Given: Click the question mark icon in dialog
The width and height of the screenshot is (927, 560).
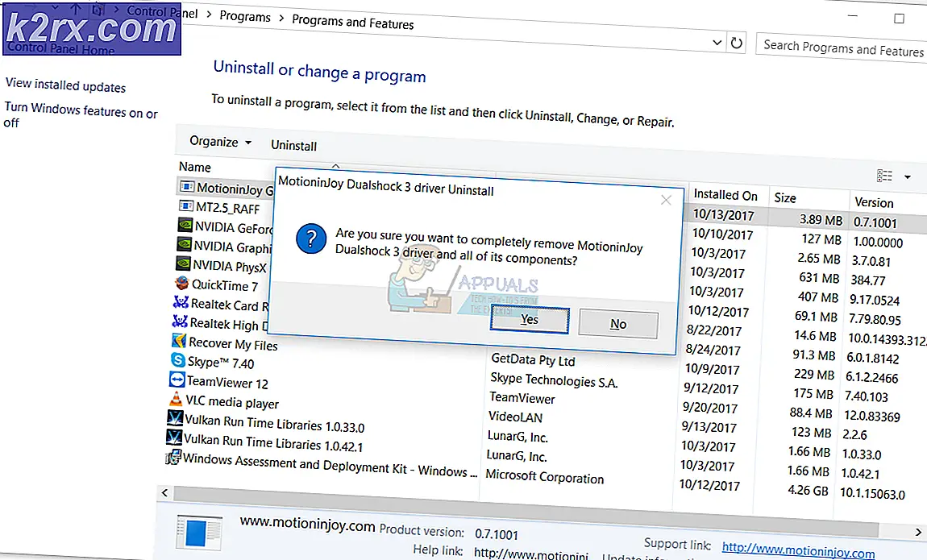Looking at the screenshot, I should 311,239.
